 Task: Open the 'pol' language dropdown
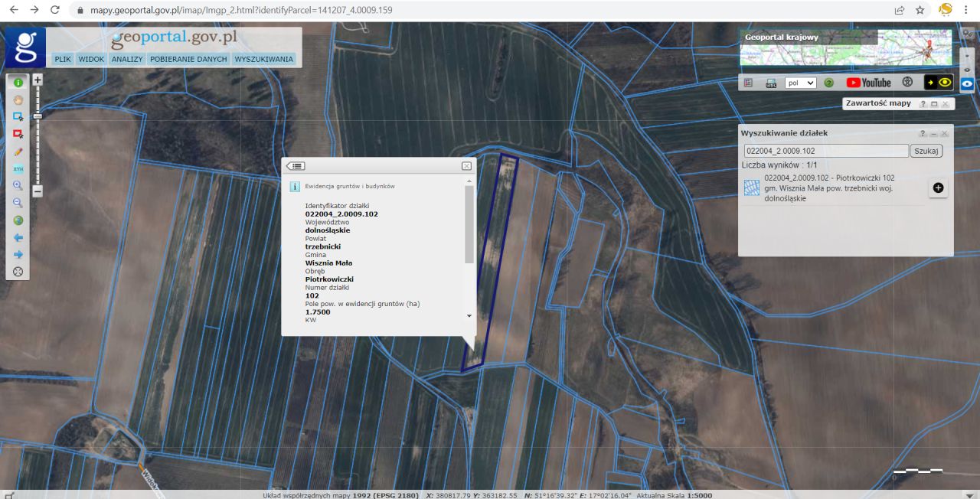point(800,83)
